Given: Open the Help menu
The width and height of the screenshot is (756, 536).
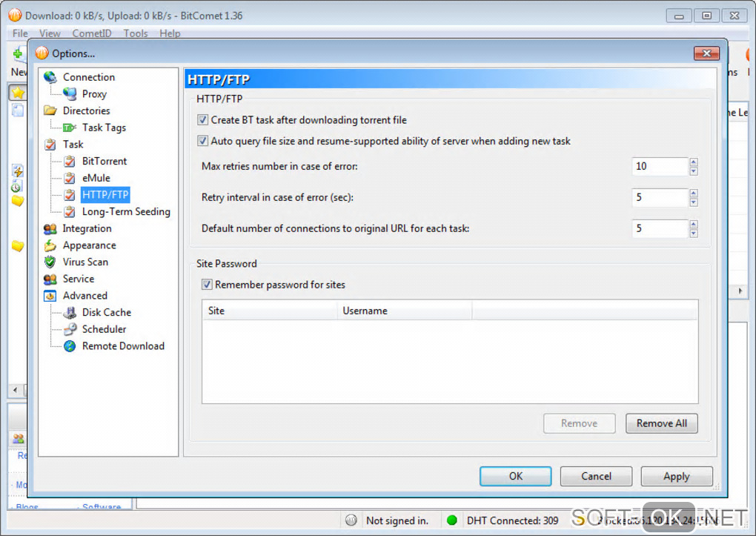Looking at the screenshot, I should (170, 33).
